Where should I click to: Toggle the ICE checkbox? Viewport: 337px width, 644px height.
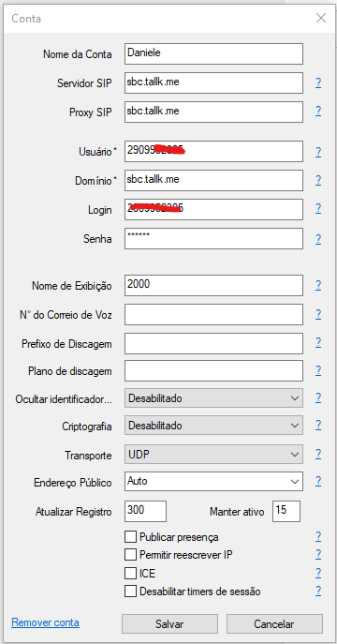point(130,573)
